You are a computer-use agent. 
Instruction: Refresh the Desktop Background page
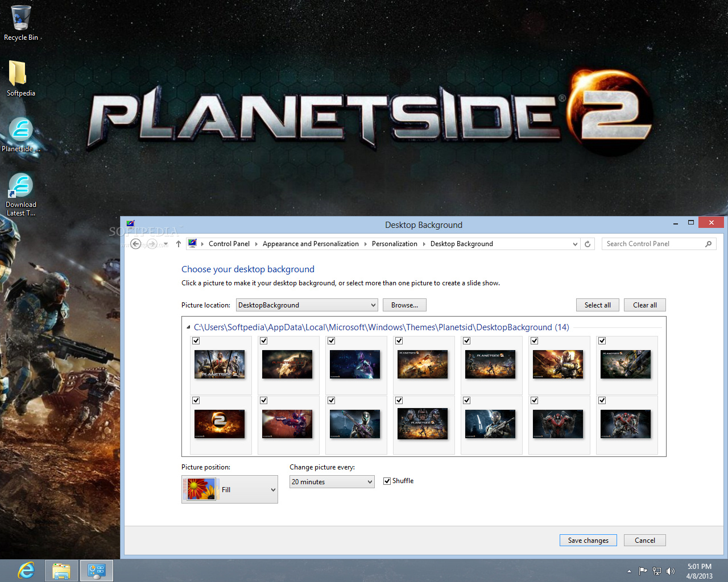point(588,244)
